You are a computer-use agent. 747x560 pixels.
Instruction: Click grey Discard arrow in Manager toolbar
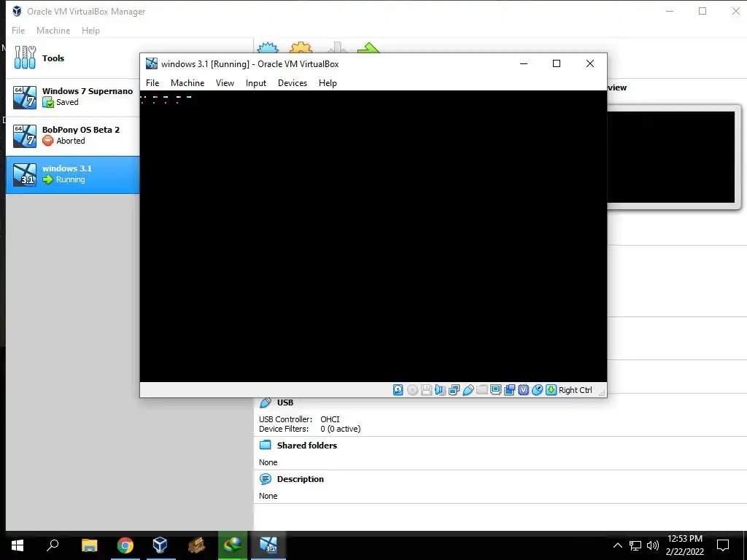(x=337, y=47)
